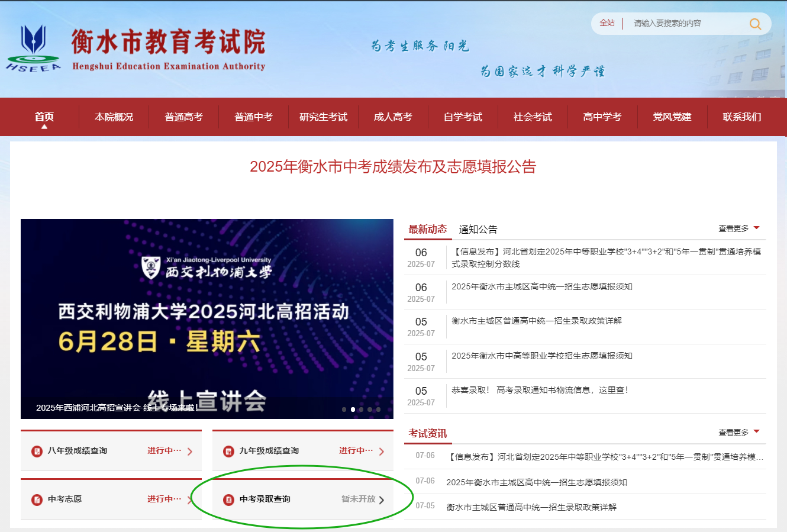Click 暂未开放 status on 中考录取查询
Screen dimensions: 787x532
click(x=359, y=499)
